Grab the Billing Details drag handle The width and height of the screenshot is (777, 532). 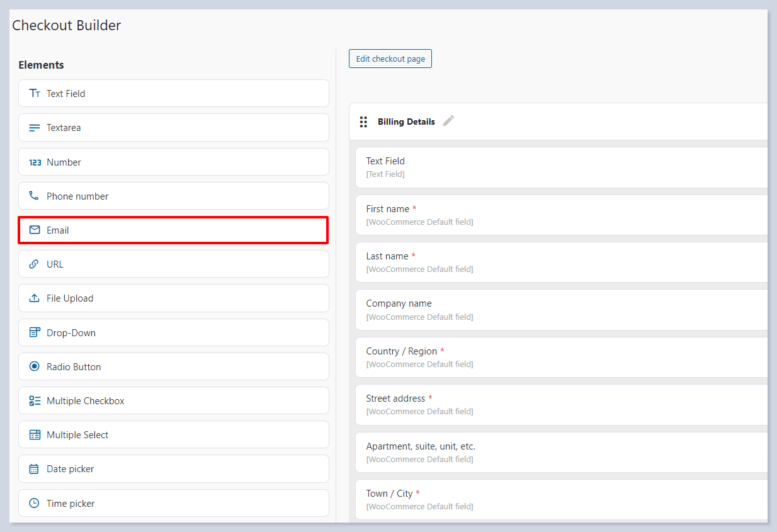pos(363,122)
